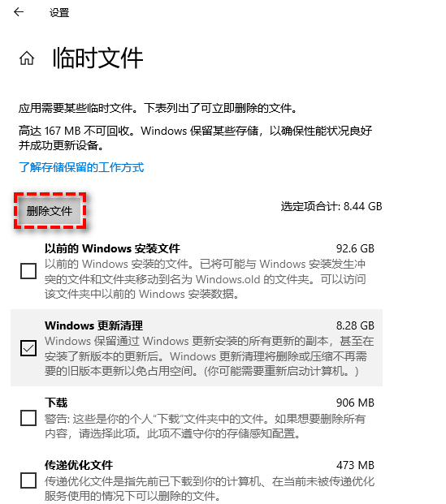The width and height of the screenshot is (446, 504).
Task: Check the 以前的 Windows 安装文件 checkbox
Action: click(28, 271)
